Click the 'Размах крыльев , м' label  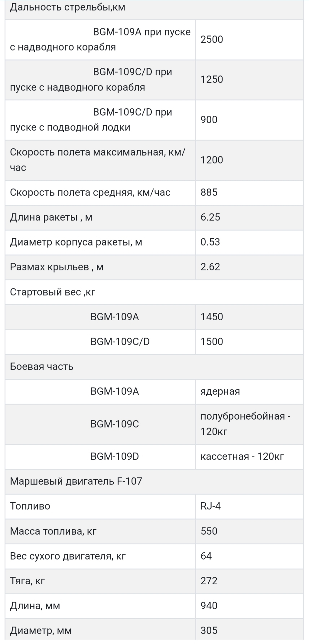pos(57,267)
